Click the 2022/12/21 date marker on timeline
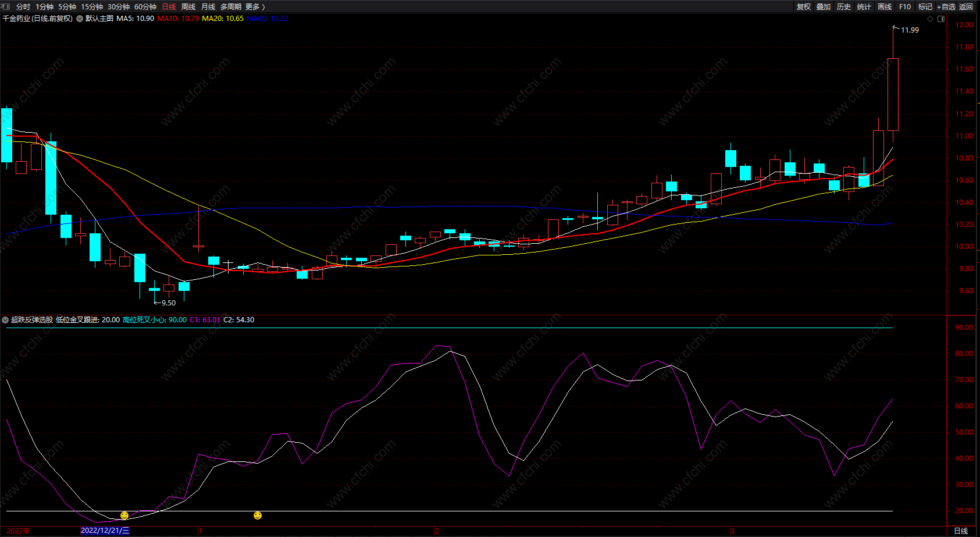The height and width of the screenshot is (537, 980). [105, 531]
